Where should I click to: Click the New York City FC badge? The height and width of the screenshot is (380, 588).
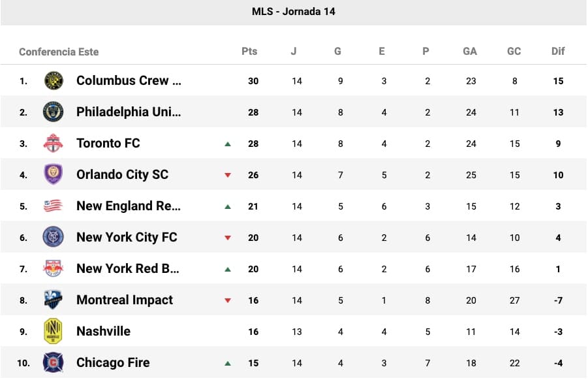coord(54,237)
